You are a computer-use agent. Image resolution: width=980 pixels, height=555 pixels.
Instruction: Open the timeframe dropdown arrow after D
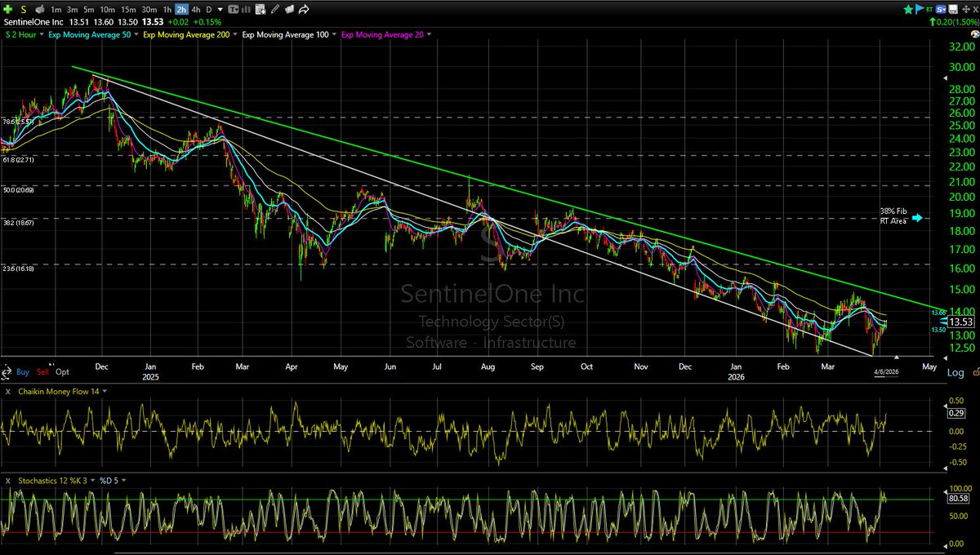(220, 10)
